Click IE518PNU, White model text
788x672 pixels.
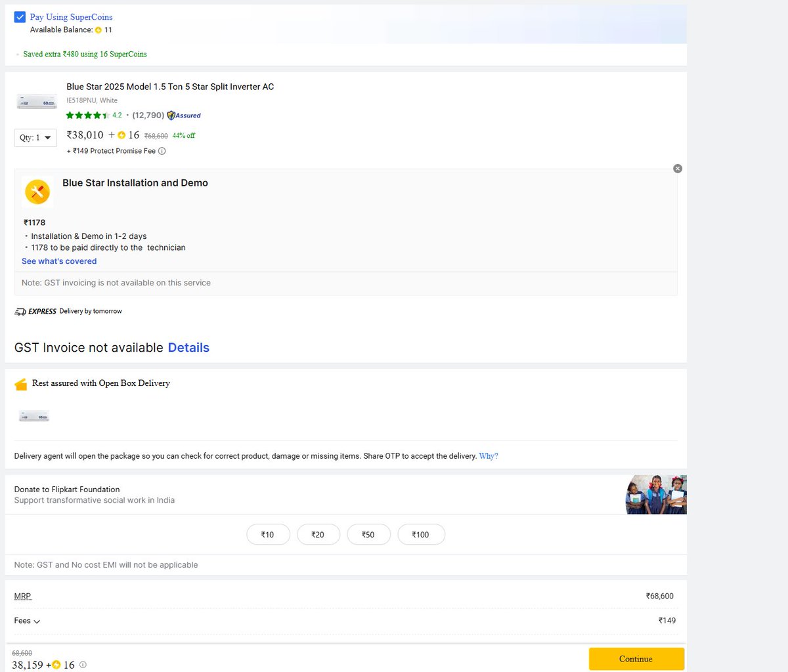coord(92,100)
